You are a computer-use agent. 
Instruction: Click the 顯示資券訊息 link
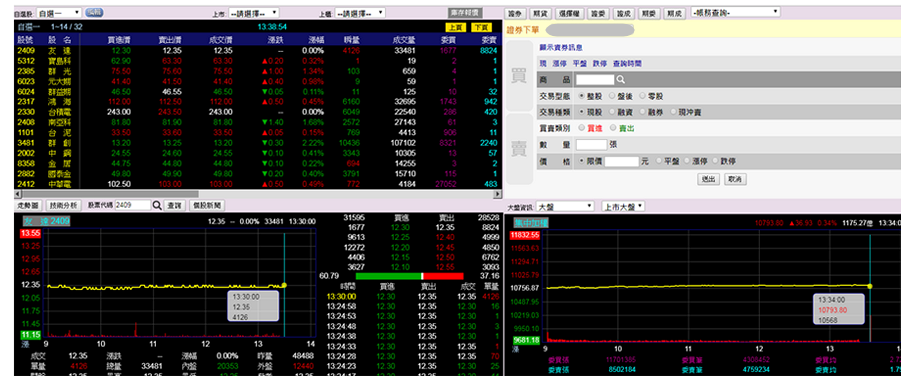(x=561, y=48)
